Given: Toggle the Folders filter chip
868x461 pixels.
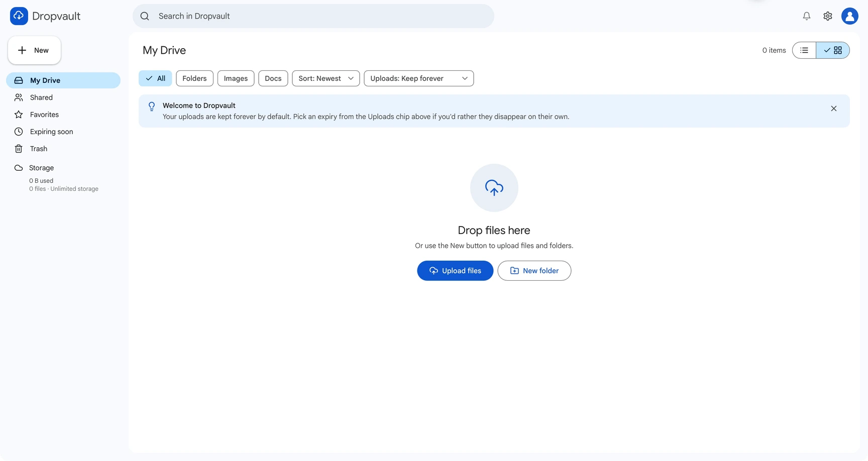Looking at the screenshot, I should pyautogui.click(x=194, y=78).
